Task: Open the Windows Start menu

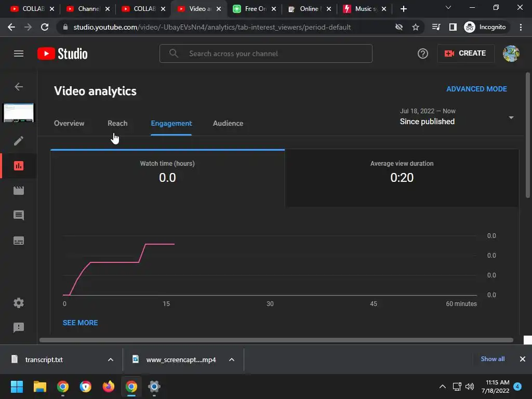Action: [17, 387]
